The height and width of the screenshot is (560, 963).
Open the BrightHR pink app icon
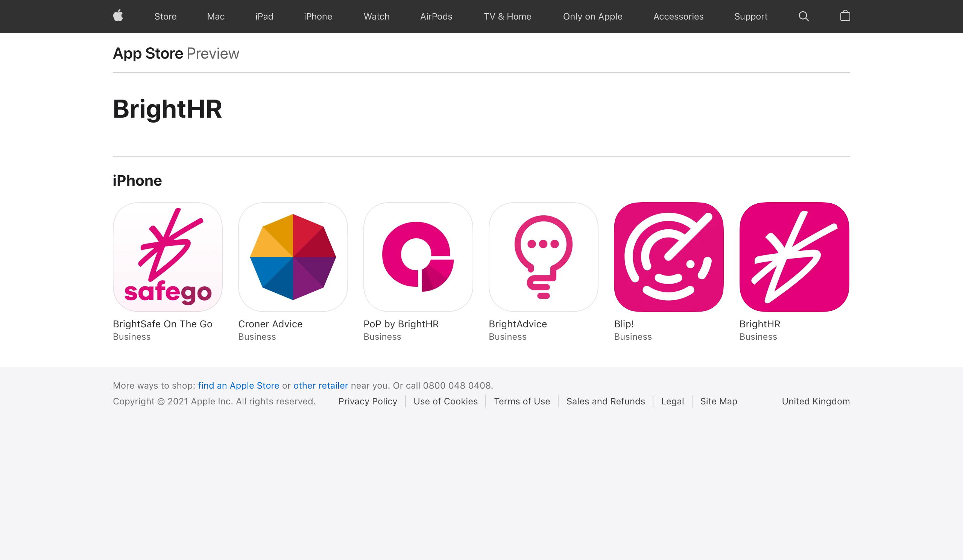pos(794,257)
